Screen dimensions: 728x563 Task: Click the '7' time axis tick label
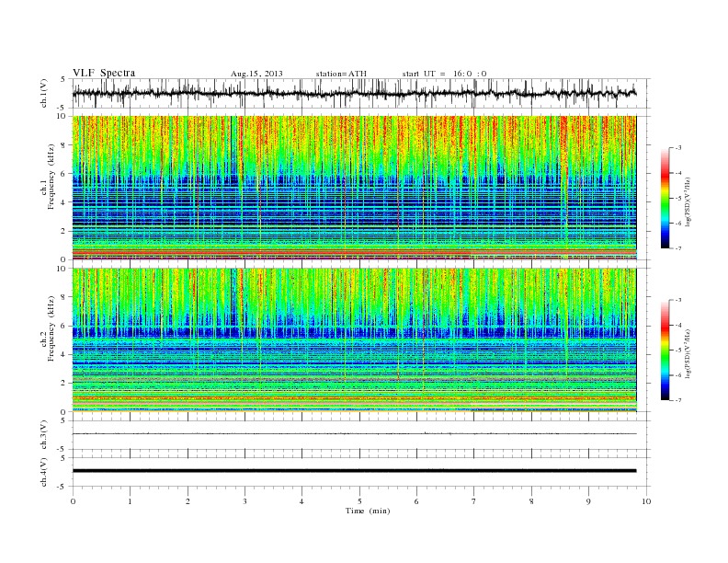click(474, 501)
